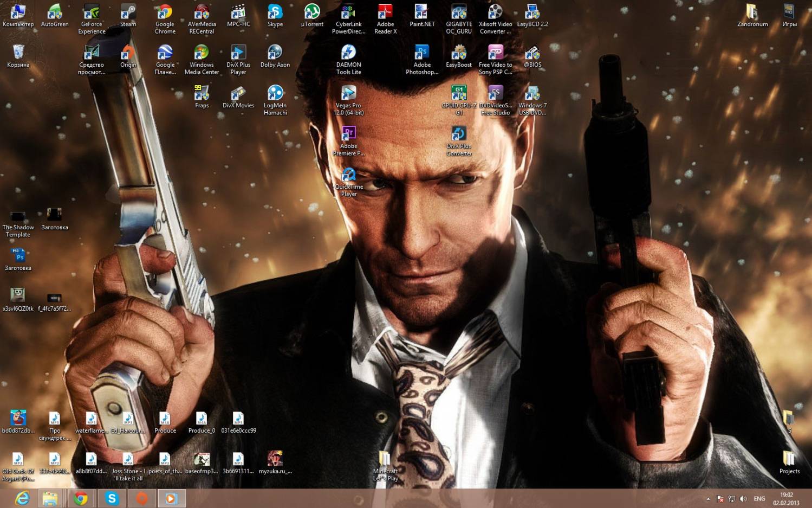Open the Steam desktop shortcut

pyautogui.click(x=128, y=16)
